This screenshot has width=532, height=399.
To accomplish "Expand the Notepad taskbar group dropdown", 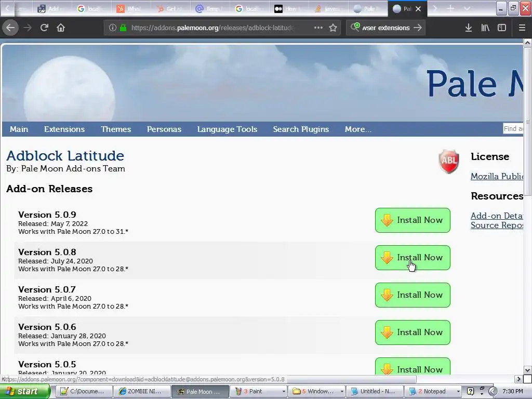I will pos(458,392).
